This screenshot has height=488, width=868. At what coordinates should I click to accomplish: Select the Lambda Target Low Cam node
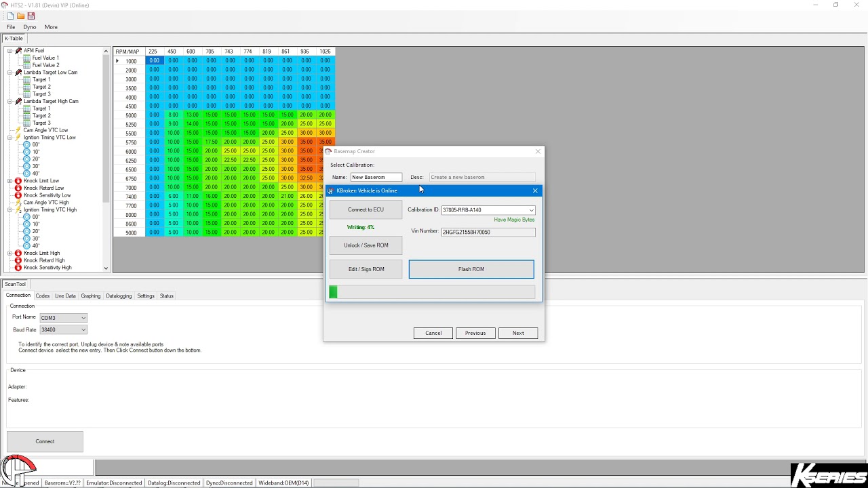[x=50, y=73]
